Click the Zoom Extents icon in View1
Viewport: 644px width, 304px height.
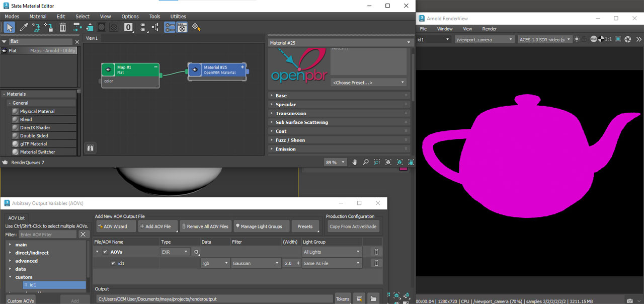[388, 162]
